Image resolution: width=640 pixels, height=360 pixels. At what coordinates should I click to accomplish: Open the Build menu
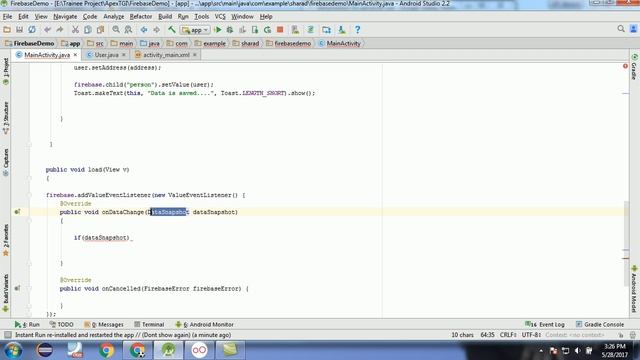point(165,17)
